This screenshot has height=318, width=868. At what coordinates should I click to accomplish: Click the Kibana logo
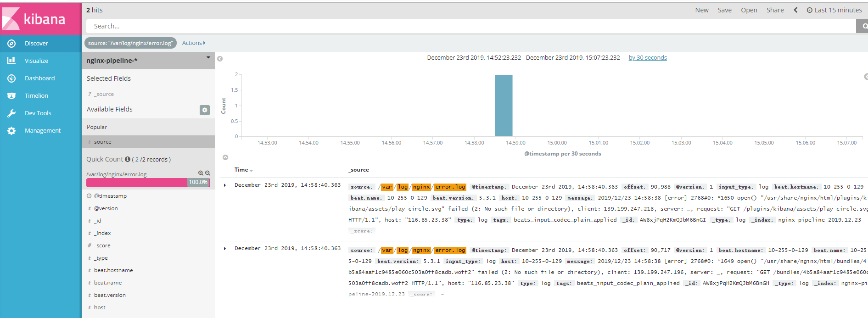click(40, 18)
